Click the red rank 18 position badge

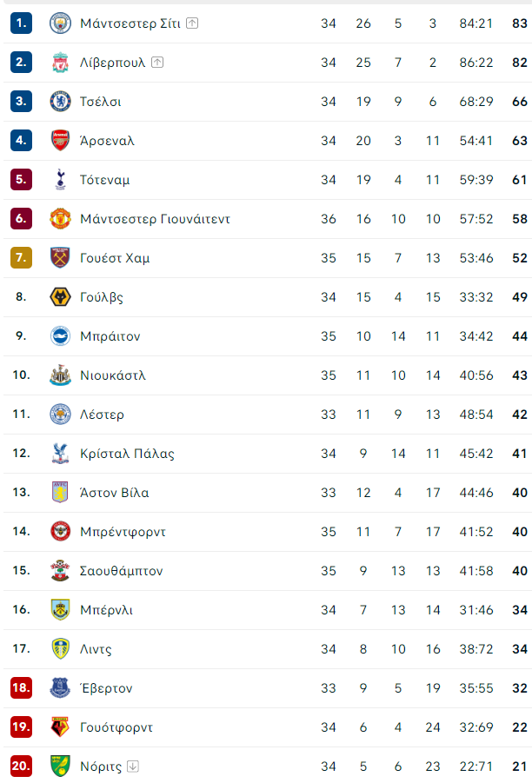coord(21,687)
